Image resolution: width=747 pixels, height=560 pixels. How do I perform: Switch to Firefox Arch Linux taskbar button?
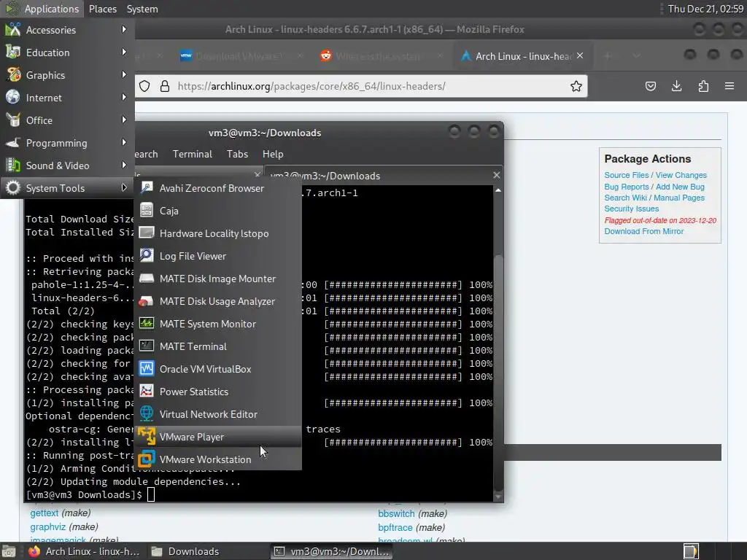pyautogui.click(x=85, y=551)
